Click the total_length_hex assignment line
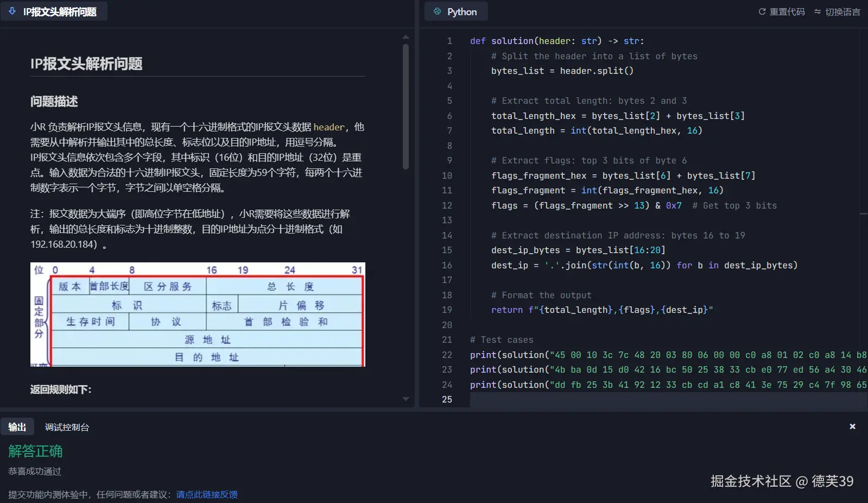 618,116
